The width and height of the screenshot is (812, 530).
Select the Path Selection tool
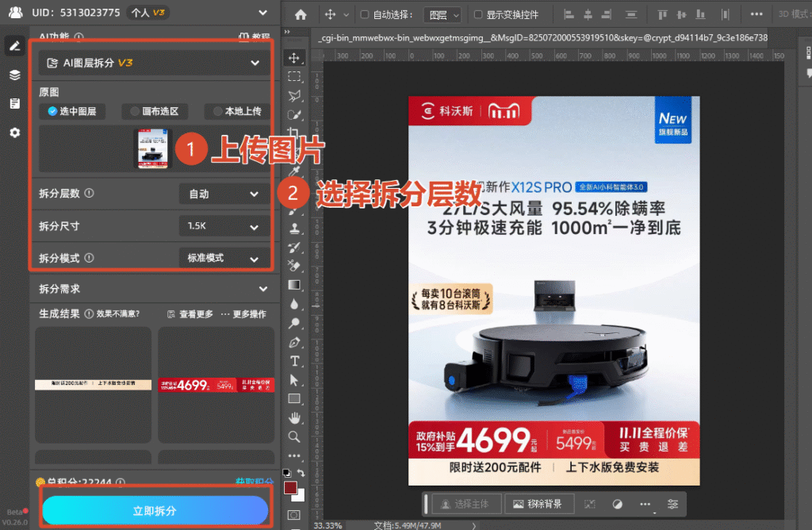pyautogui.click(x=294, y=380)
